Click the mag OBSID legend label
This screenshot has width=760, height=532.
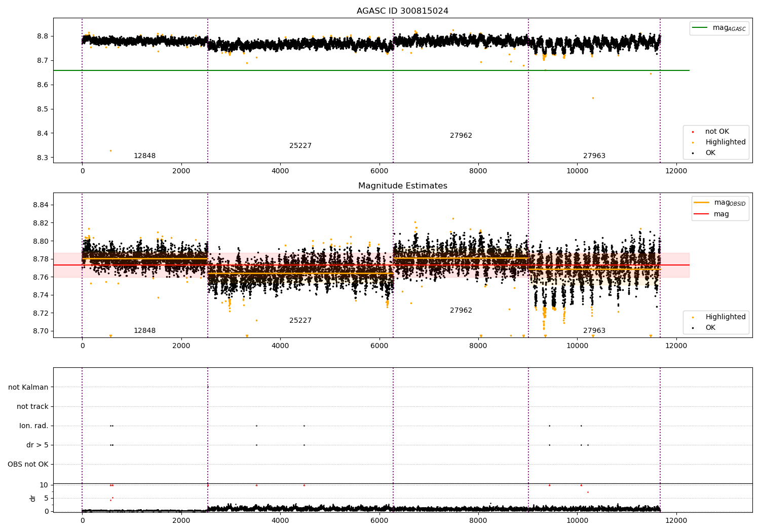click(730, 203)
